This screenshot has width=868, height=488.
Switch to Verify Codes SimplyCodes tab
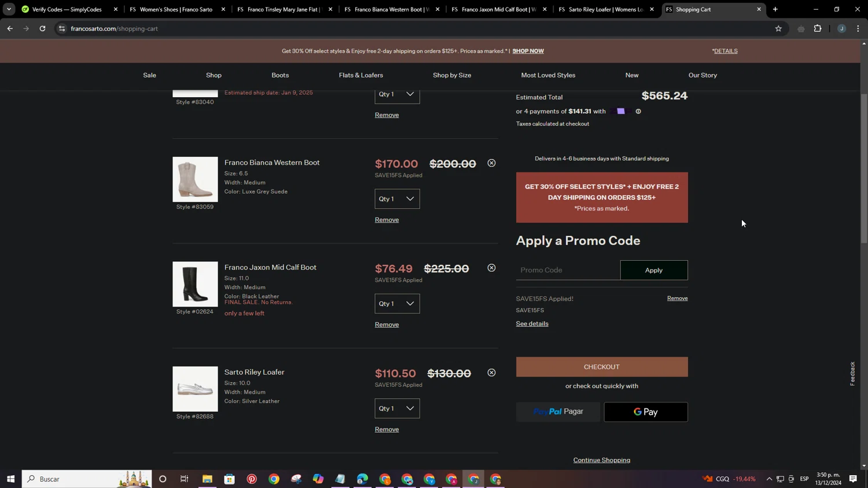pos(67,9)
